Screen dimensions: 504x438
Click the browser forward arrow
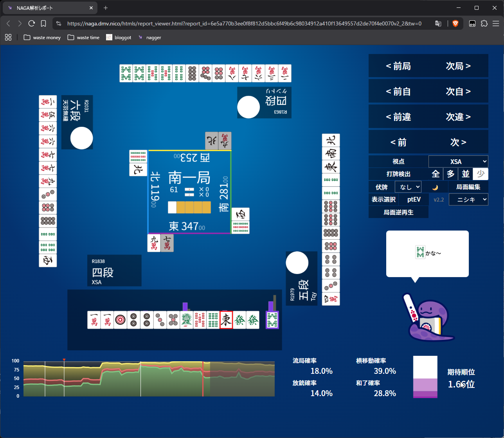(x=20, y=23)
